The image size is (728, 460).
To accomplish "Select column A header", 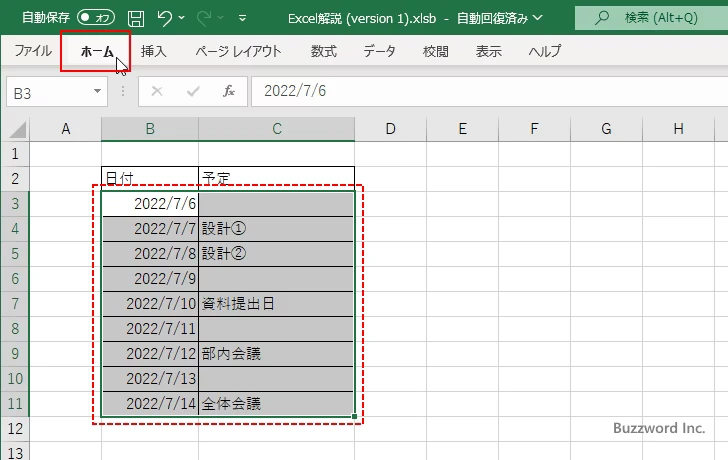I will coord(66,129).
